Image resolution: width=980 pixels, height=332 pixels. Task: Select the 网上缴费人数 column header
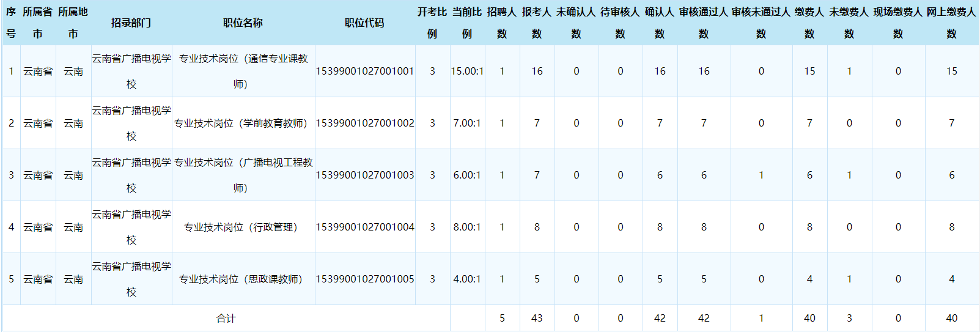coord(951,23)
